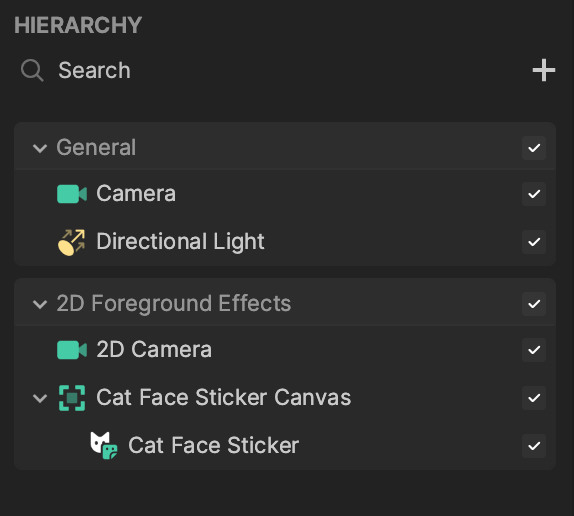The width and height of the screenshot is (574, 516).
Task: Toggle visibility checkbox for General group
Action: tap(534, 148)
